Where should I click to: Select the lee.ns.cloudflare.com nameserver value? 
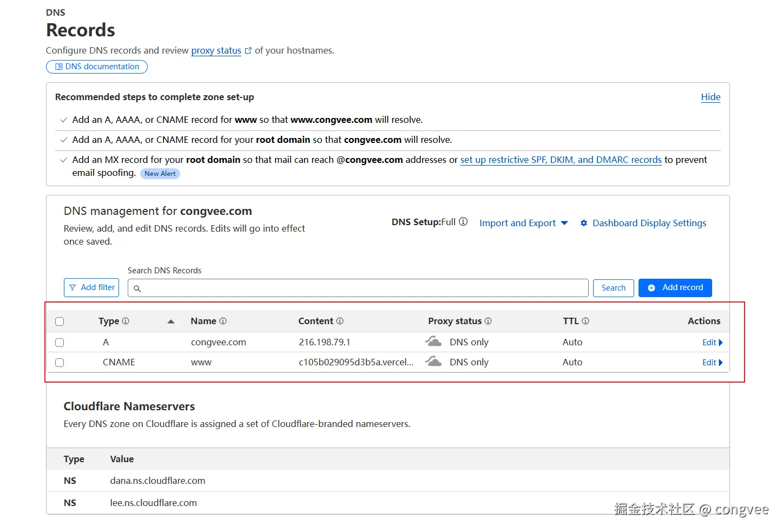click(x=153, y=503)
